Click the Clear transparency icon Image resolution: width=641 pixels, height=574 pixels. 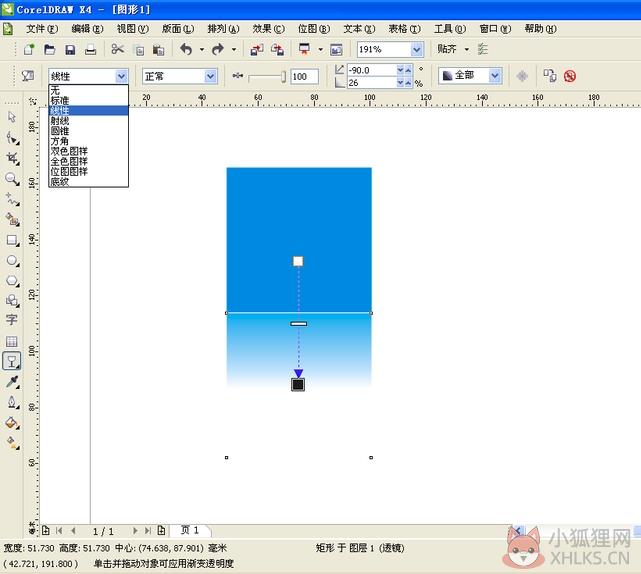[570, 76]
